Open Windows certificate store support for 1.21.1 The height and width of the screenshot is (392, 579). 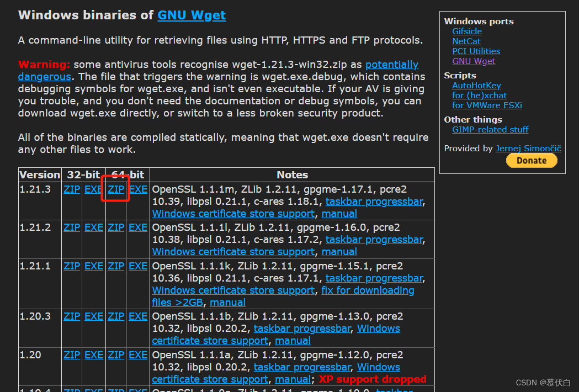coord(233,290)
